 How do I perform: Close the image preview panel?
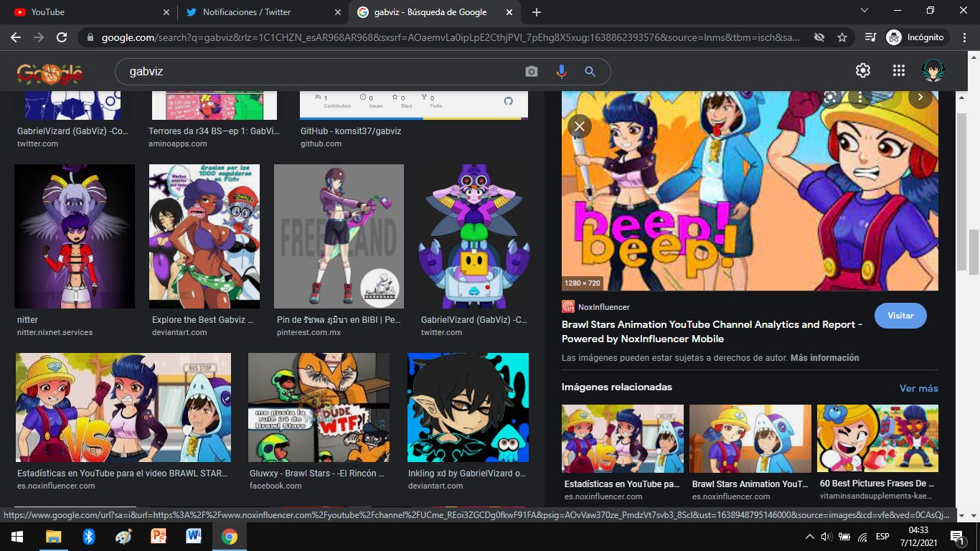(x=580, y=126)
